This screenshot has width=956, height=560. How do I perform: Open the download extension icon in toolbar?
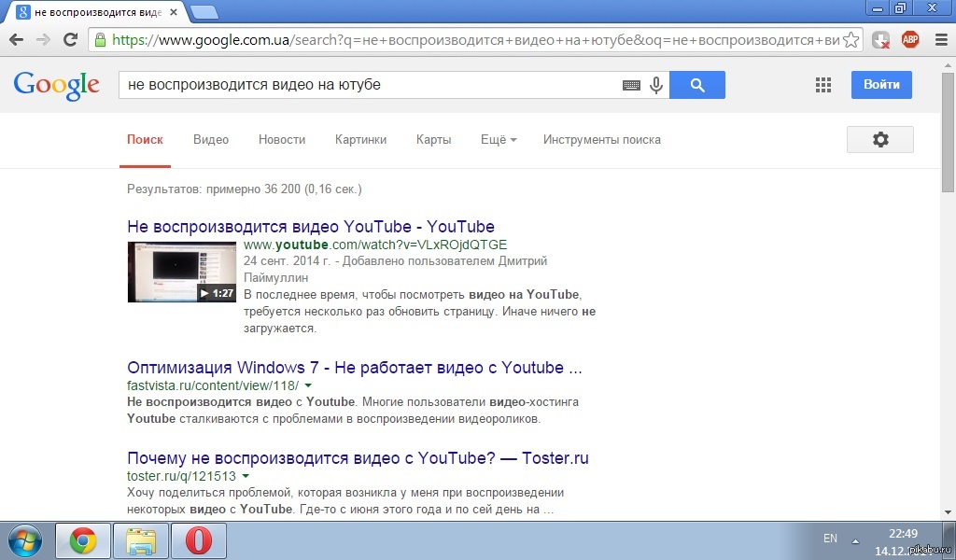(x=880, y=40)
